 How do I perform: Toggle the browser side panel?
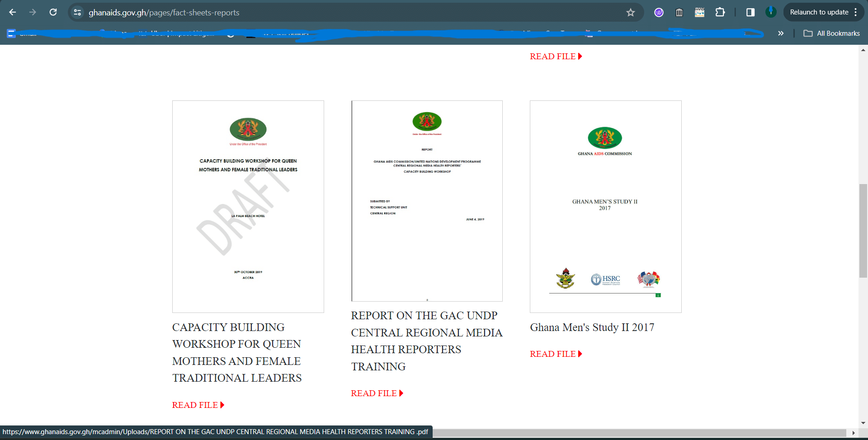[x=750, y=12]
